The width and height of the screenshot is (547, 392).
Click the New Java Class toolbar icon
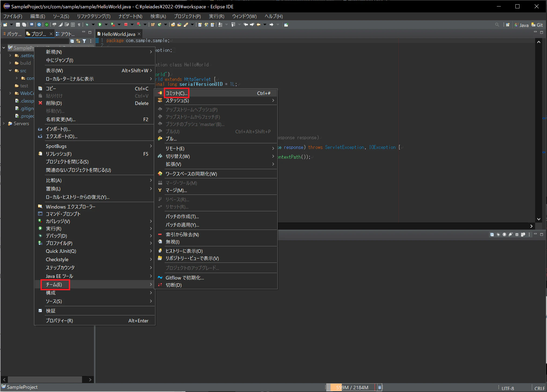159,25
